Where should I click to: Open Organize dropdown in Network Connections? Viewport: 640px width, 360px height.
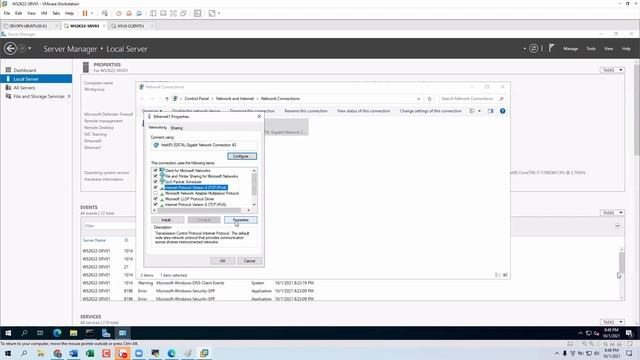pyautogui.click(x=152, y=111)
